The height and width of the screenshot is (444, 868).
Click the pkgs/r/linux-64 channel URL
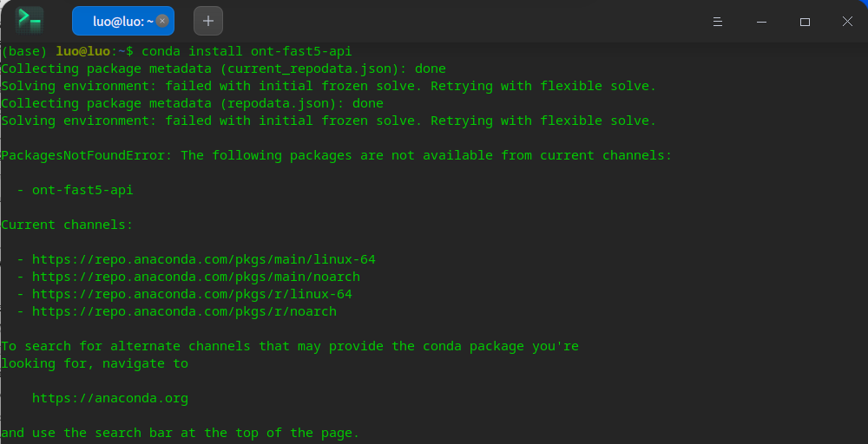point(192,294)
